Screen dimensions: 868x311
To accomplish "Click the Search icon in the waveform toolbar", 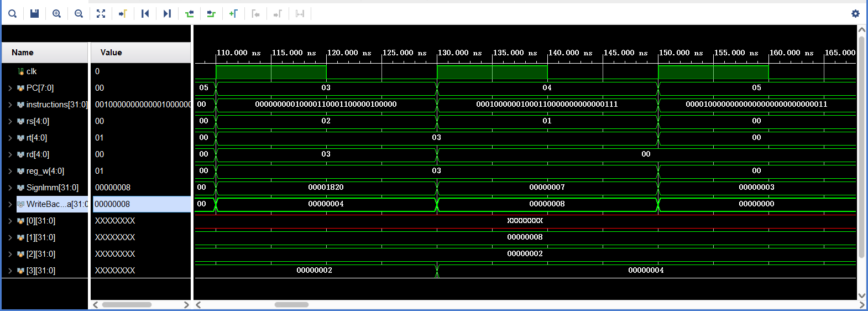I will 12,13.
